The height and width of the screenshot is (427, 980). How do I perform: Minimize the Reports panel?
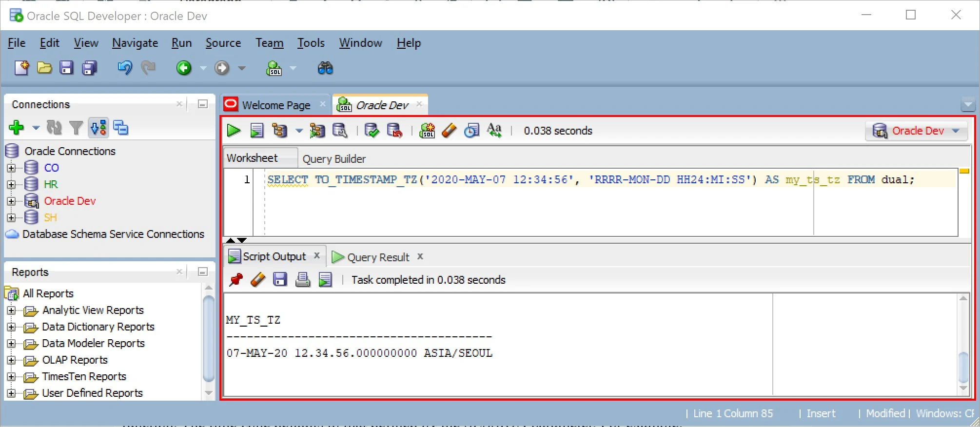203,272
